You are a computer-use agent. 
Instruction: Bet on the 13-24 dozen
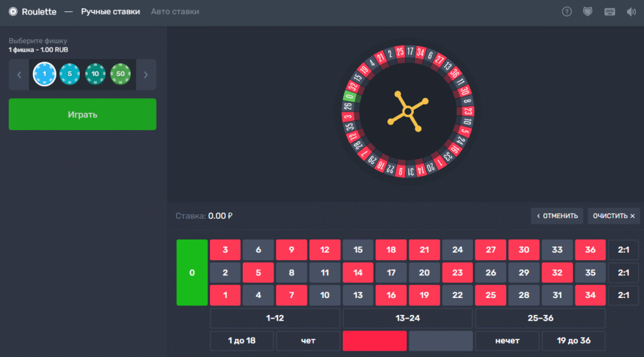coord(408,318)
